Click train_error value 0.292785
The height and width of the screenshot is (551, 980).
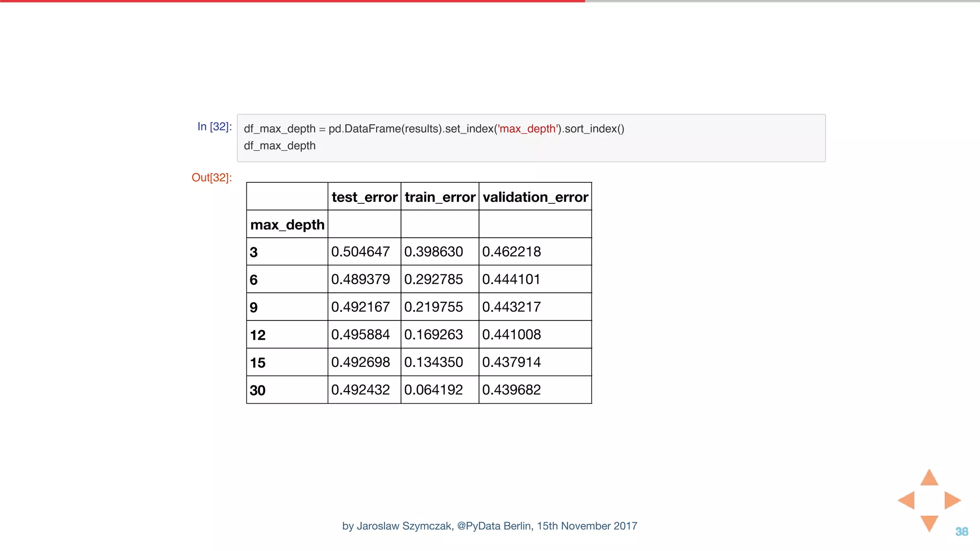pyautogui.click(x=434, y=279)
